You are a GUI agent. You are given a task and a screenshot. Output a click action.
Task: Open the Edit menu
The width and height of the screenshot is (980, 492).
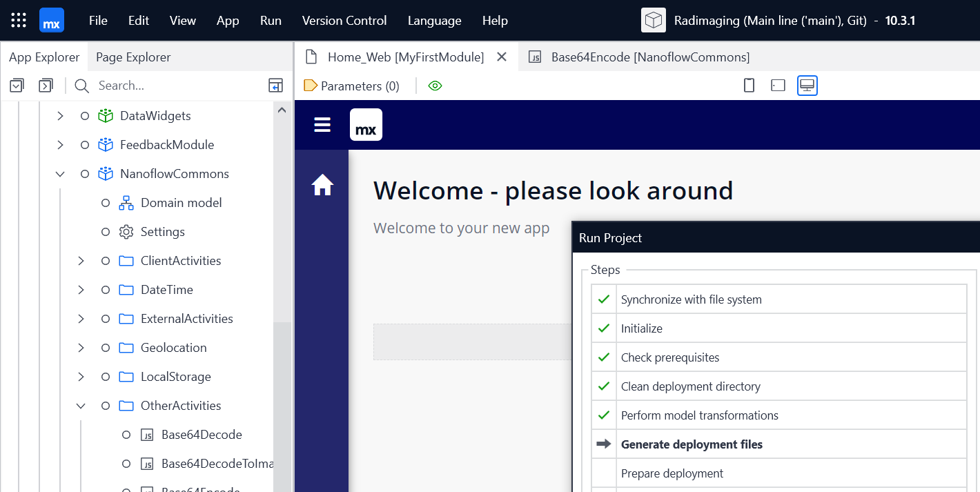(x=139, y=21)
